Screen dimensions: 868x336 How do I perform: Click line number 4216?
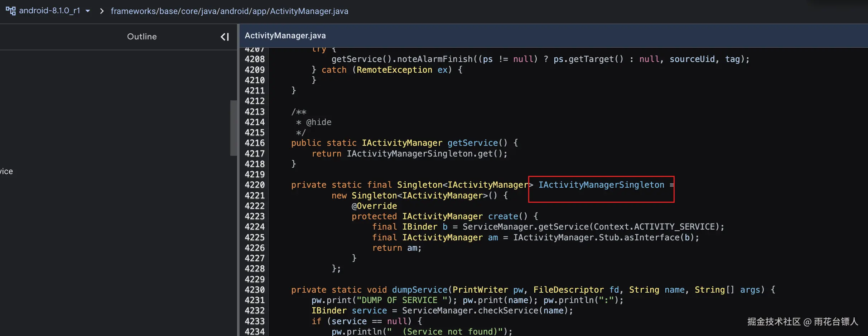(x=255, y=143)
